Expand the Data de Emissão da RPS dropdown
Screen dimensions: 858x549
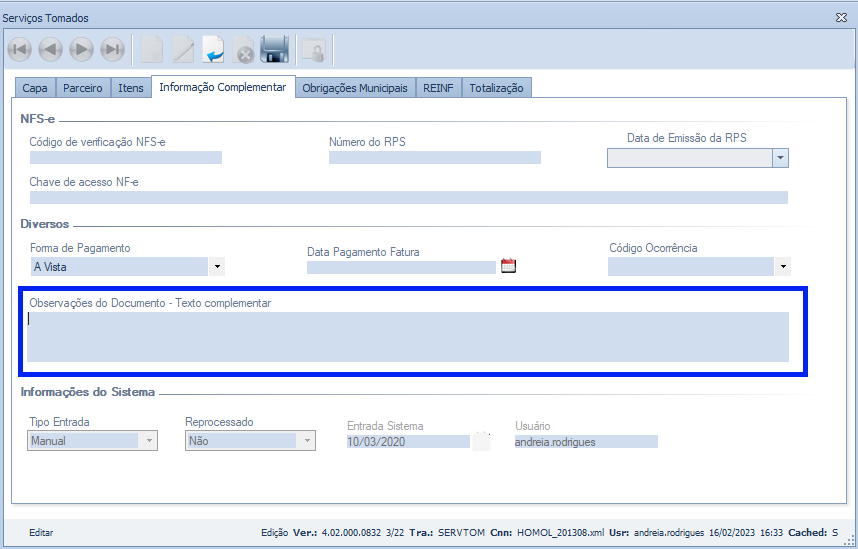[x=780, y=158]
